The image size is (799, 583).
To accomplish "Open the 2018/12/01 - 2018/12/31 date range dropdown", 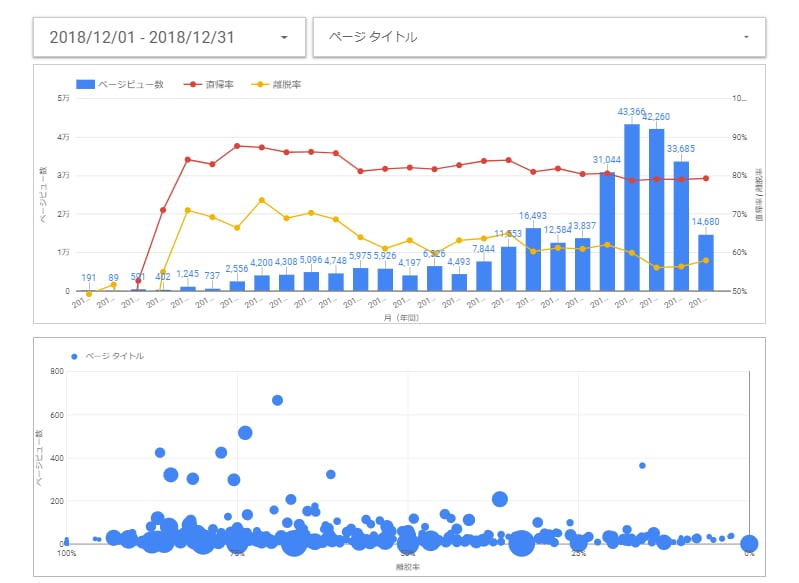I will click(x=169, y=37).
